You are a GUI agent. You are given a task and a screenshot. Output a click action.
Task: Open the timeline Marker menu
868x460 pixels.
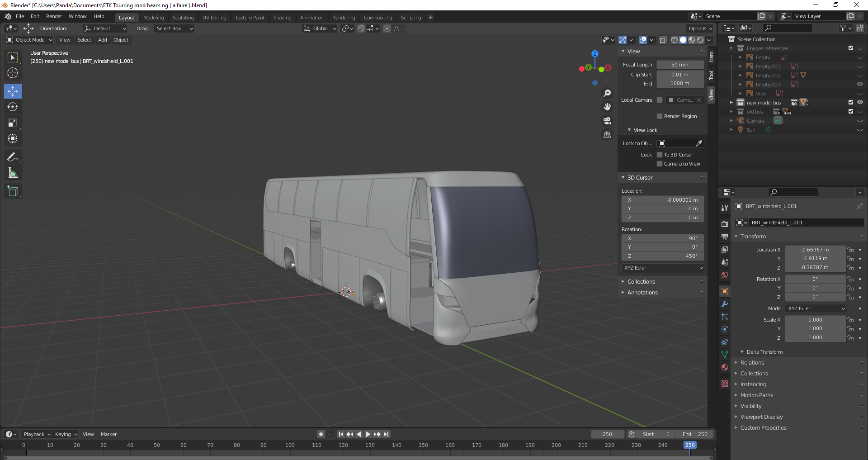tap(108, 434)
